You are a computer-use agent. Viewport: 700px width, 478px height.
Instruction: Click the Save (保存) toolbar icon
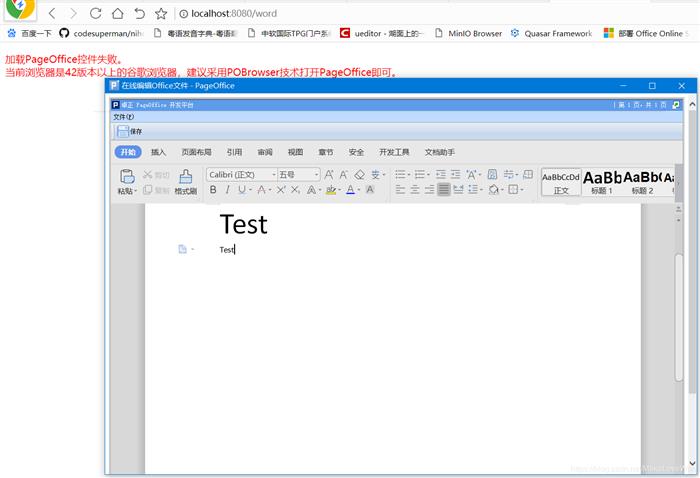click(x=123, y=131)
